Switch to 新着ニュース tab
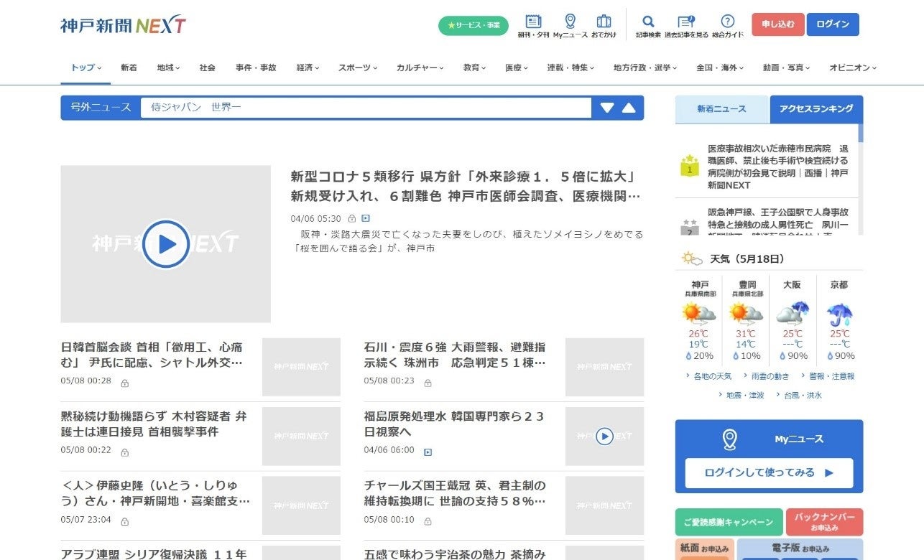924x560 pixels. (x=722, y=109)
